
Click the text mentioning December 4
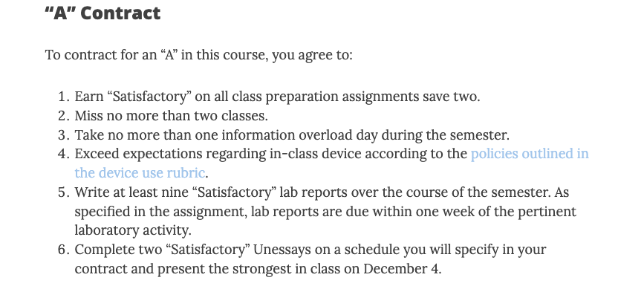[258, 269]
